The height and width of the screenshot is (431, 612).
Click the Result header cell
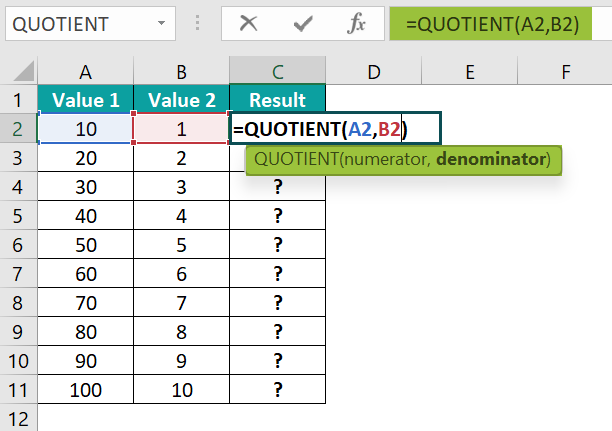click(x=277, y=100)
